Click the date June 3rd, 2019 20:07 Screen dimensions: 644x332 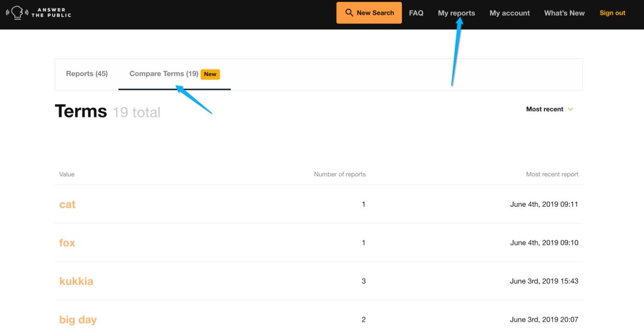point(544,320)
